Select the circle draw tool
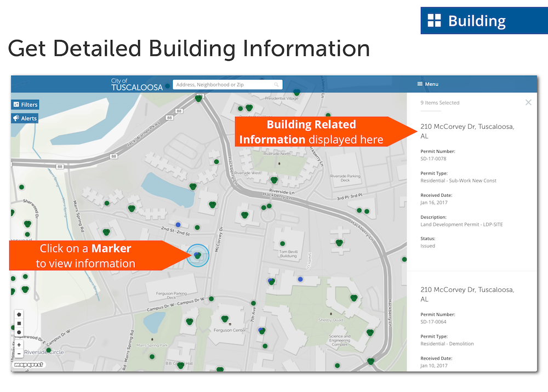The height and width of the screenshot is (392, 548). 19,332
